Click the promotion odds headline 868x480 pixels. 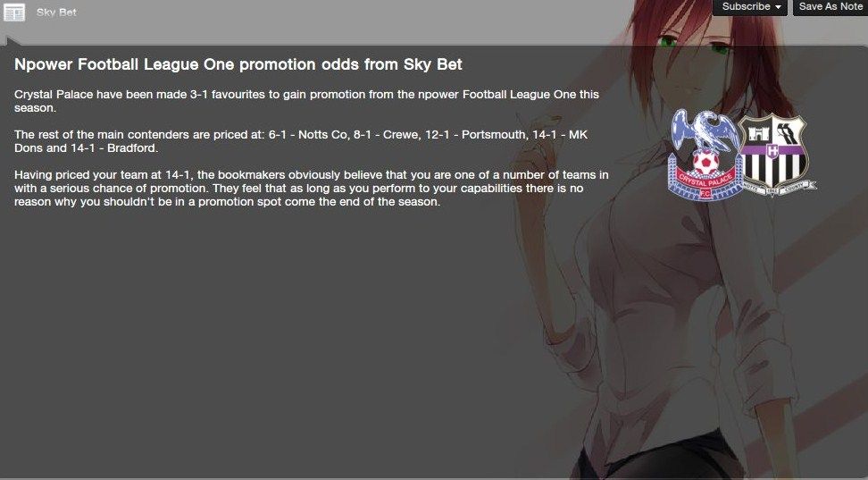pyautogui.click(x=238, y=64)
